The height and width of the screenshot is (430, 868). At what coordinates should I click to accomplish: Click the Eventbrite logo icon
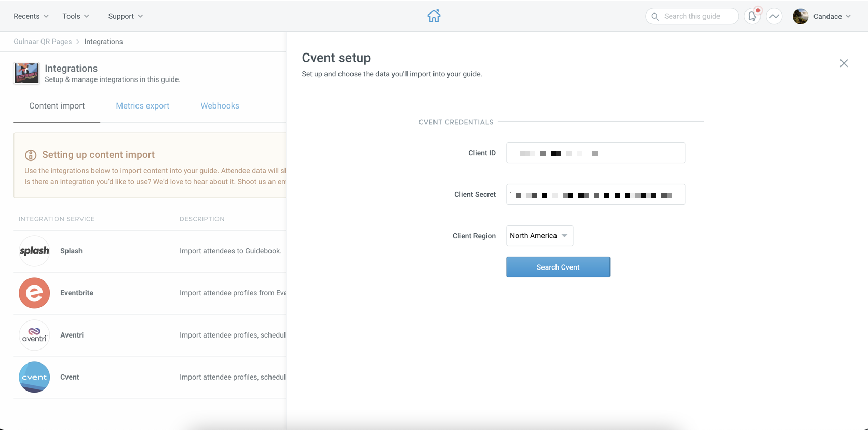tap(34, 293)
